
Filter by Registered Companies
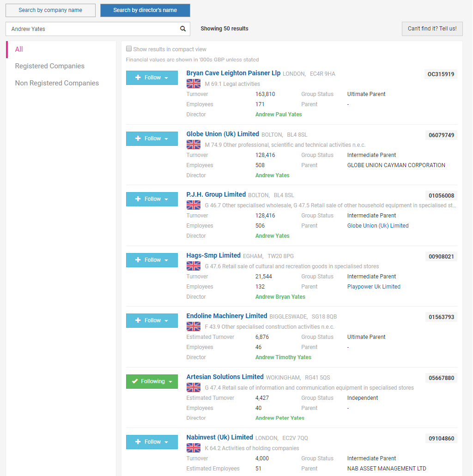[50, 66]
